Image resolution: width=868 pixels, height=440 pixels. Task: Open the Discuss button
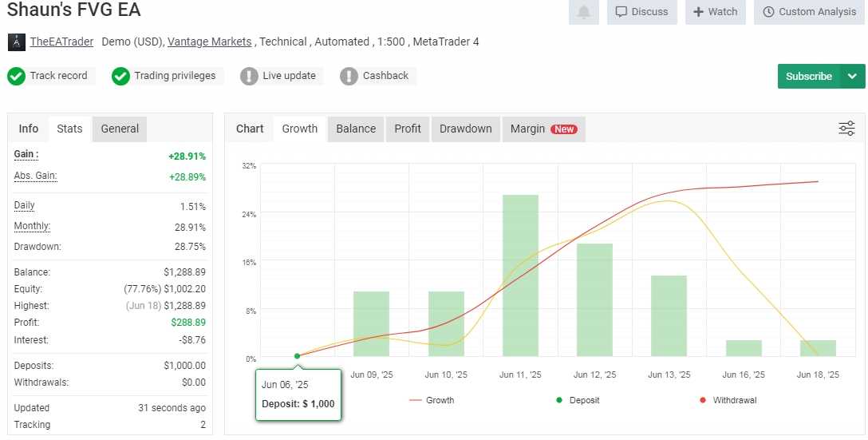(x=642, y=12)
